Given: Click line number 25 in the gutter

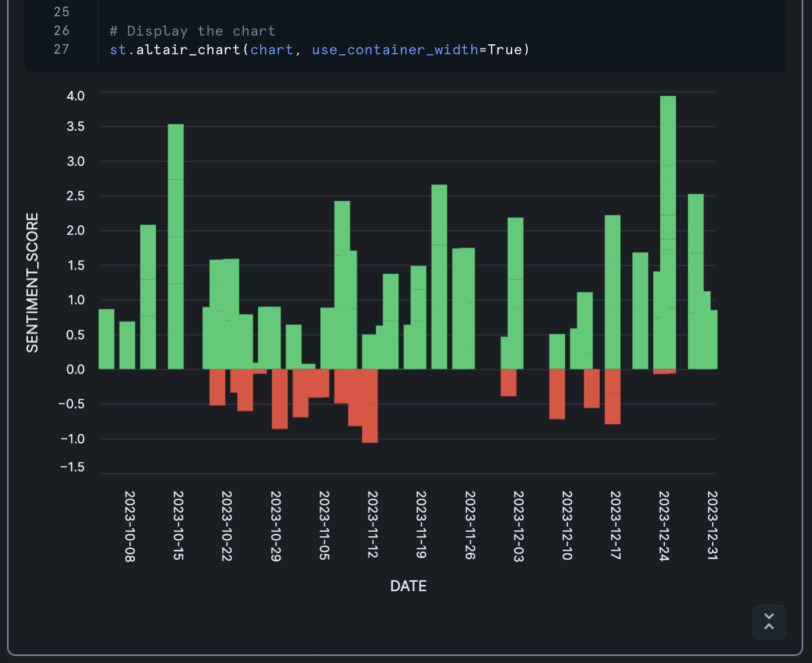Looking at the screenshot, I should tap(61, 12).
